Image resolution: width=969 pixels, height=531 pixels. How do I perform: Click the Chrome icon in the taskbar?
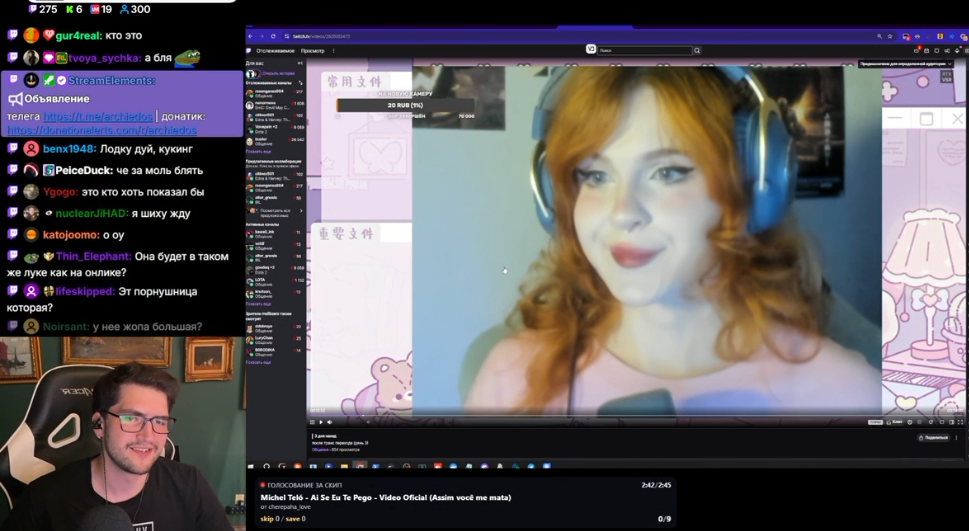360,466
